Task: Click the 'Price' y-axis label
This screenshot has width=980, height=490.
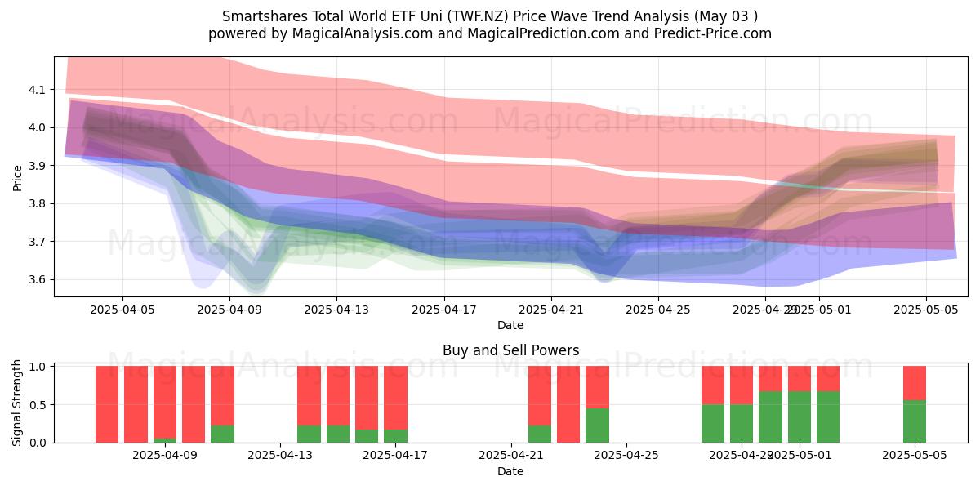Action: pyautogui.click(x=18, y=176)
